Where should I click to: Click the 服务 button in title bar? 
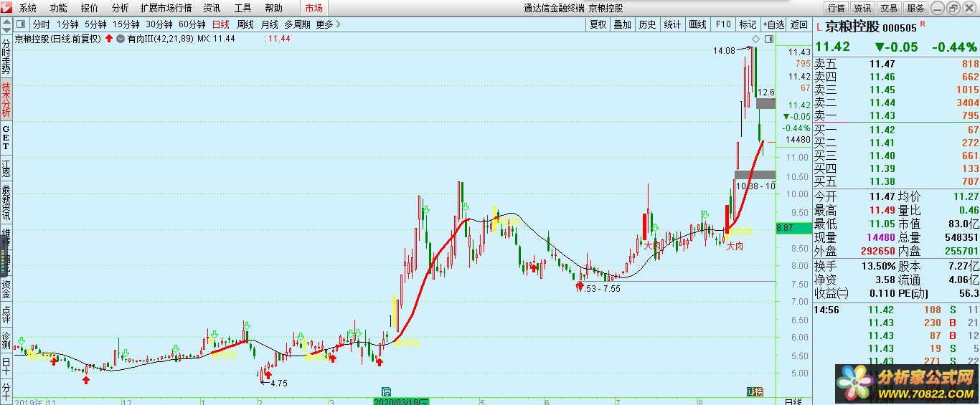[915, 8]
